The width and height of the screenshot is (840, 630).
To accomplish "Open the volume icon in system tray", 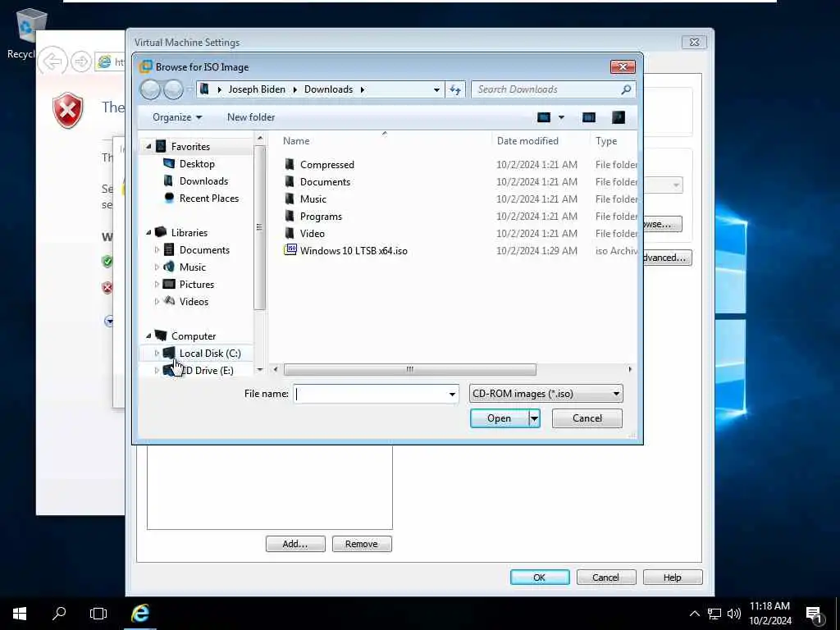I will point(734,614).
